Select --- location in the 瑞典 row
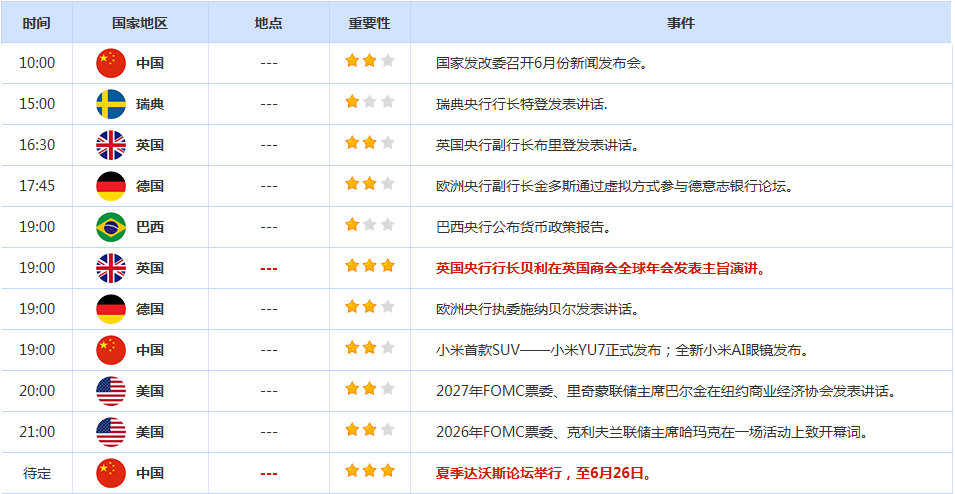This screenshot has width=955, height=494. pos(269,104)
